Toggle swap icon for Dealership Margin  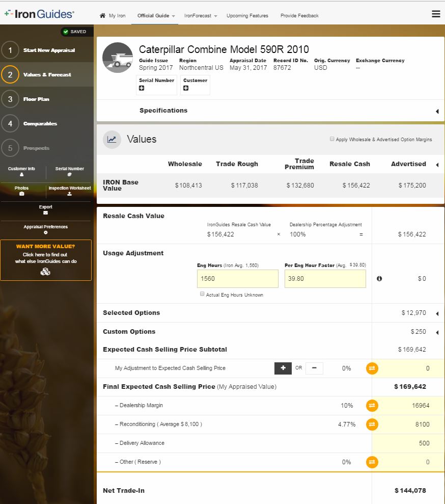372,406
